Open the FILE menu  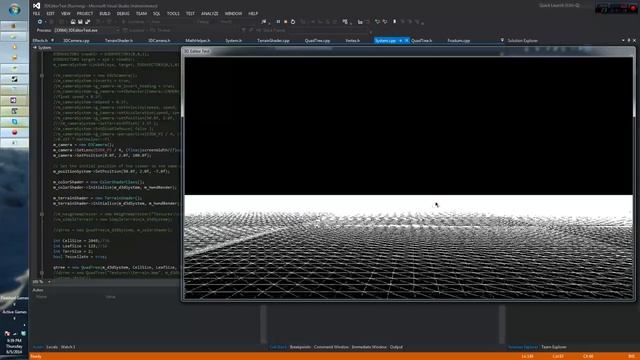pyautogui.click(x=36, y=13)
